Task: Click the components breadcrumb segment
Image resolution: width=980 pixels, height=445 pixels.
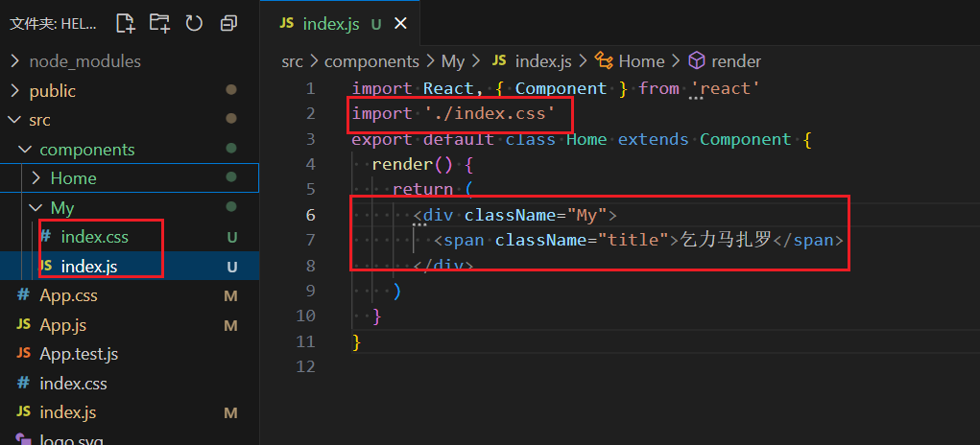Action: (x=371, y=61)
